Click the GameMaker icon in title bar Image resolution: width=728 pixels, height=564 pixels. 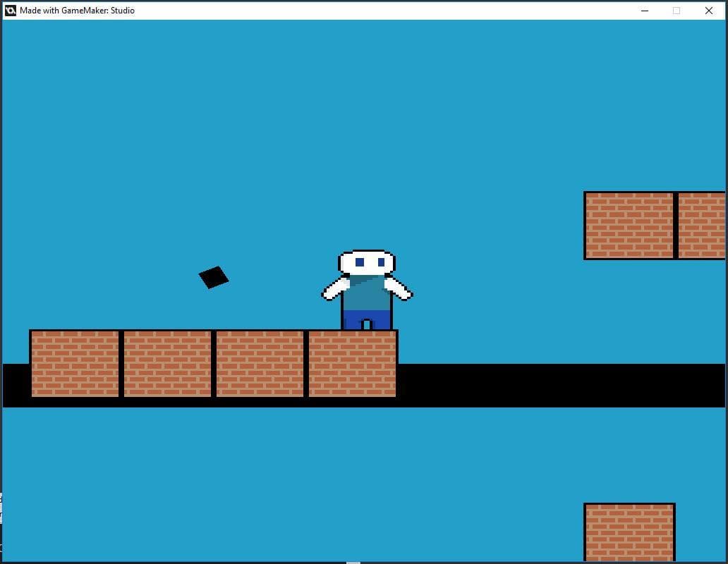click(x=10, y=10)
